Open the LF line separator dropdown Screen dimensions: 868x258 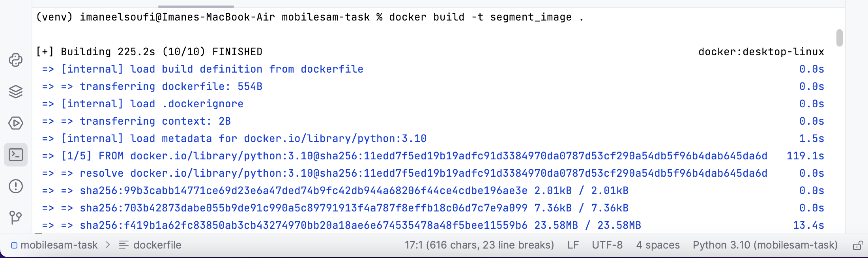tap(573, 245)
